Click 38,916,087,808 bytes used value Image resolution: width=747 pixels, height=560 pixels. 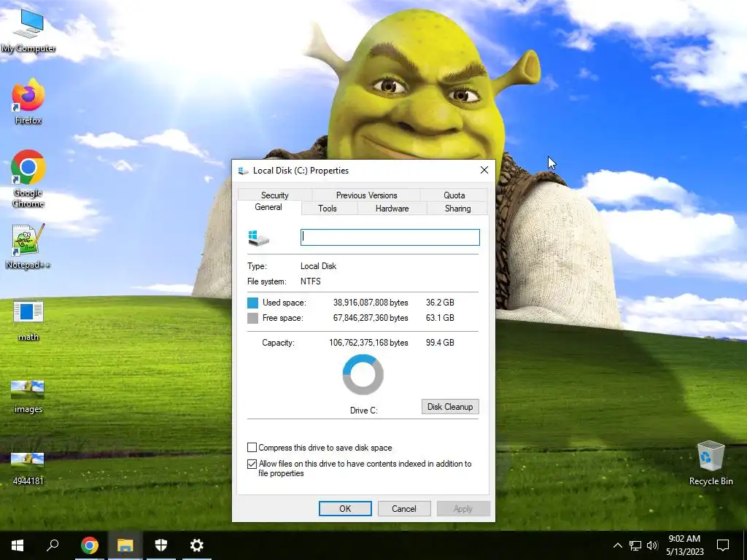pyautogui.click(x=371, y=303)
